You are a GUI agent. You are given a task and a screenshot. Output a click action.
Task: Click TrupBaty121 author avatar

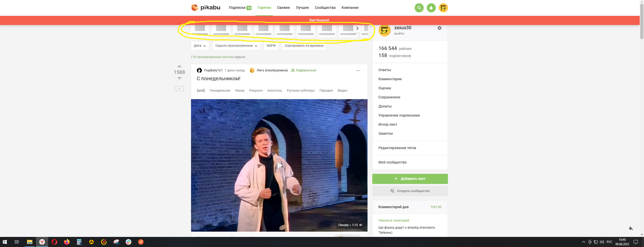point(199,70)
